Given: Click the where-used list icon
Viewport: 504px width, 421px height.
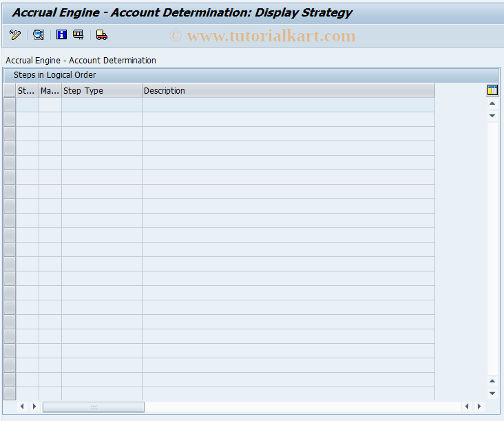Looking at the screenshot, I should [78, 34].
